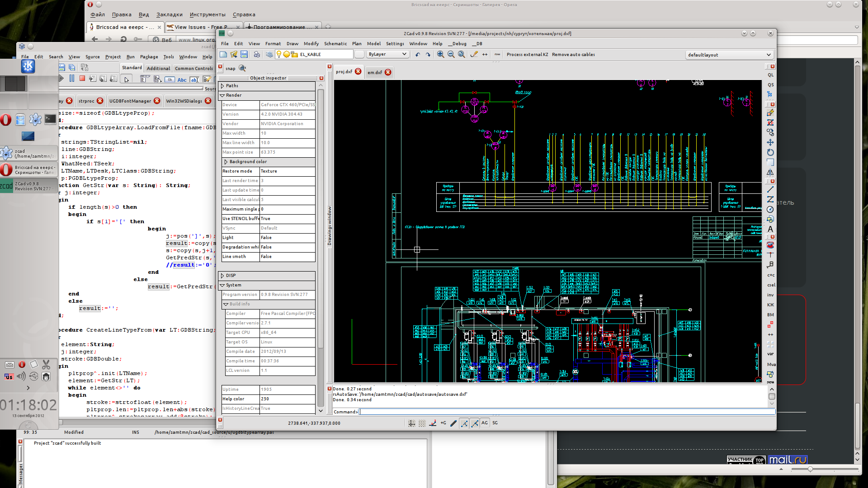
Task: Toggle the line weight display button in status bar
Action: point(453,423)
